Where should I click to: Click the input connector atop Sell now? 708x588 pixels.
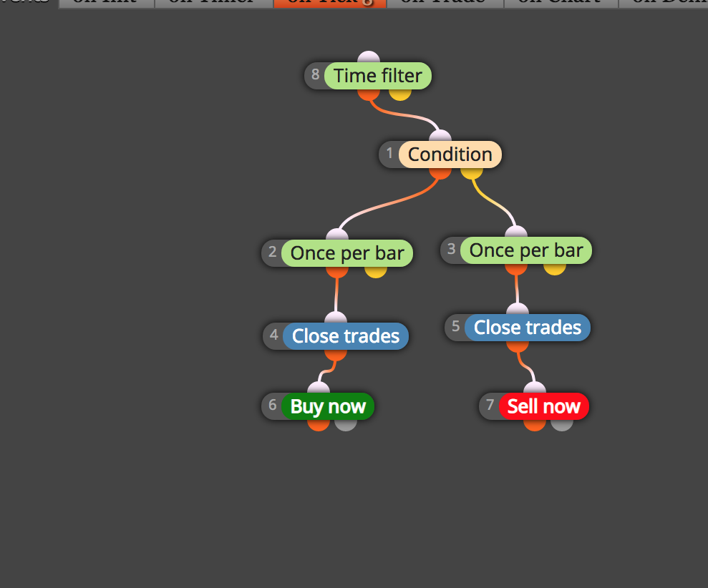[x=535, y=388]
